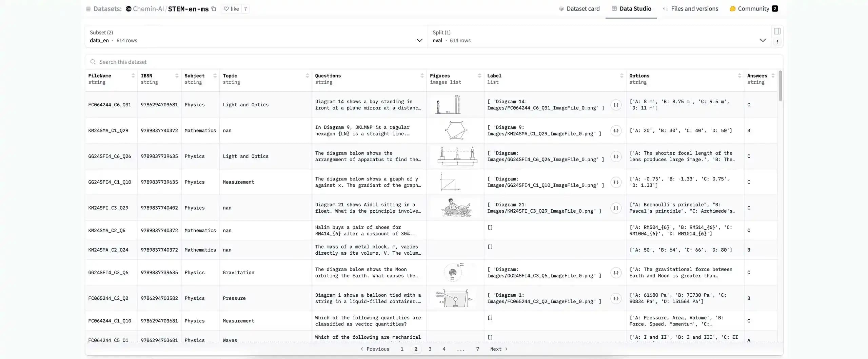Open the three-dot options menu
The image size is (868, 359).
(x=777, y=42)
